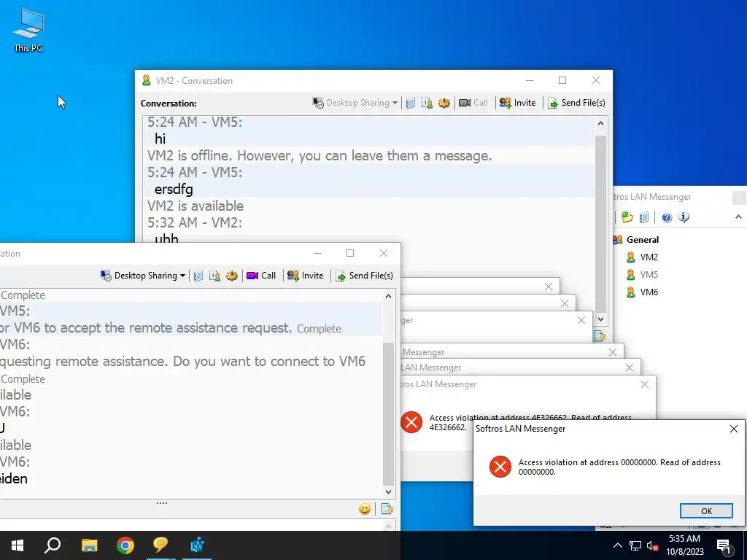Close the 4E326662 access violation dialog
The width and height of the screenshot is (747, 560).
tap(645, 384)
